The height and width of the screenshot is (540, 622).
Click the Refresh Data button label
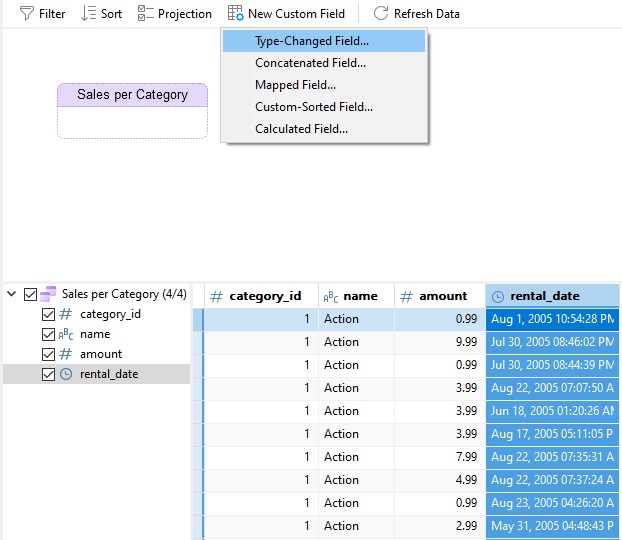pos(427,14)
